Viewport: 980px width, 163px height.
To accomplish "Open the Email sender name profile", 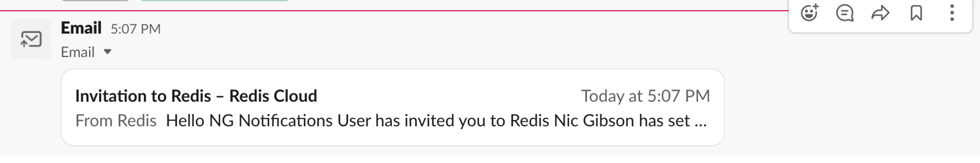I will click(x=81, y=28).
